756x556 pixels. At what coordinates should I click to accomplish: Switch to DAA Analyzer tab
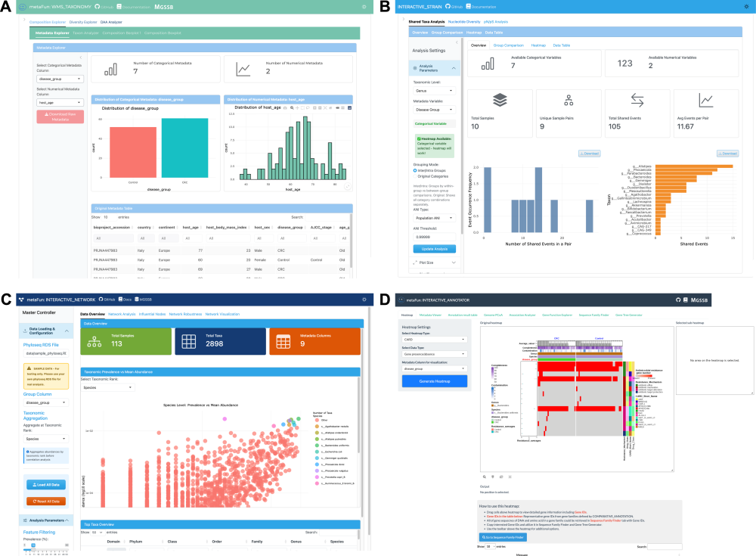111,22
